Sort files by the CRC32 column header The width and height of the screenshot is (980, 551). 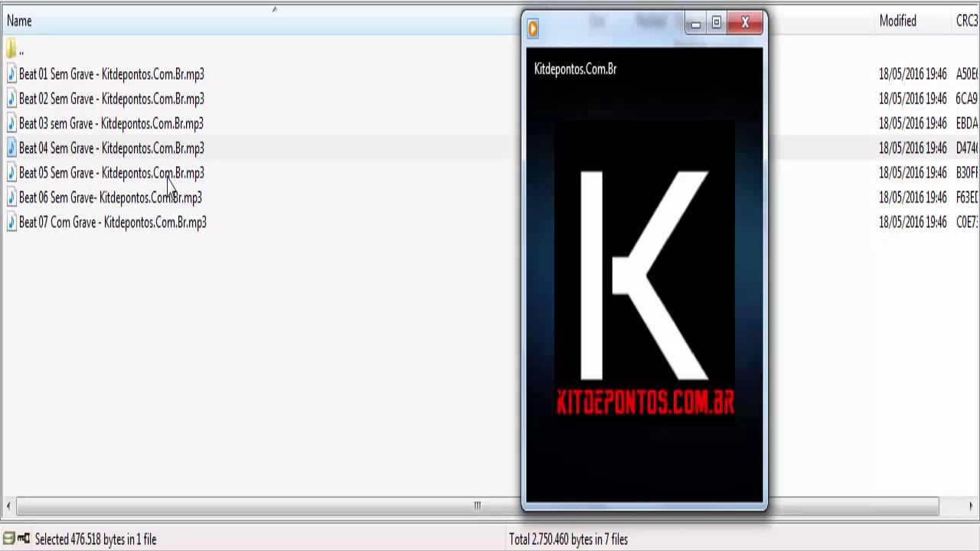(x=967, y=21)
